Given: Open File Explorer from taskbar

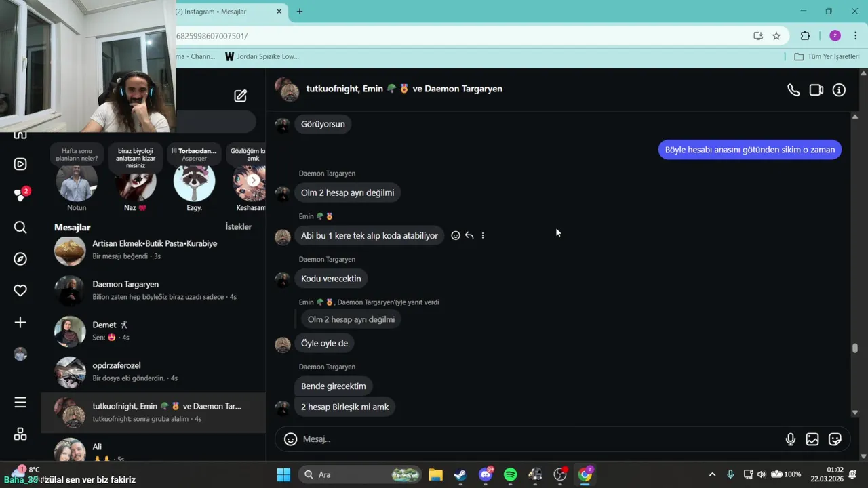Looking at the screenshot, I should pos(435,474).
